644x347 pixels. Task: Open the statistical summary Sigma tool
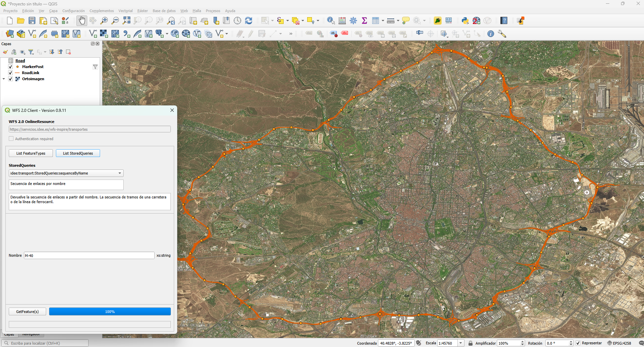click(x=364, y=21)
